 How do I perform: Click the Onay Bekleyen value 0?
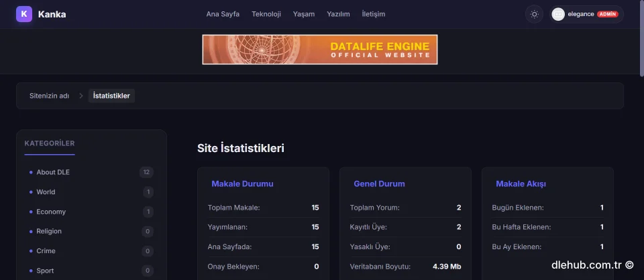(317, 267)
